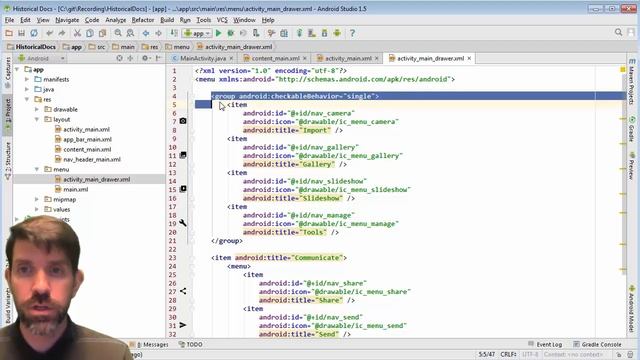Viewport: 640px width, 360px height.
Task: Expand the mipmap folder
Action: coord(37,199)
